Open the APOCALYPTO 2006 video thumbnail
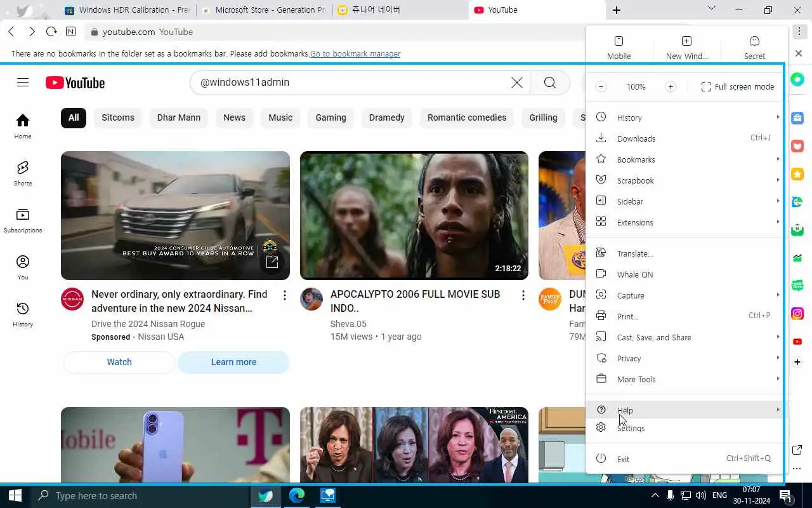Viewport: 812px width, 508px height. tap(414, 215)
